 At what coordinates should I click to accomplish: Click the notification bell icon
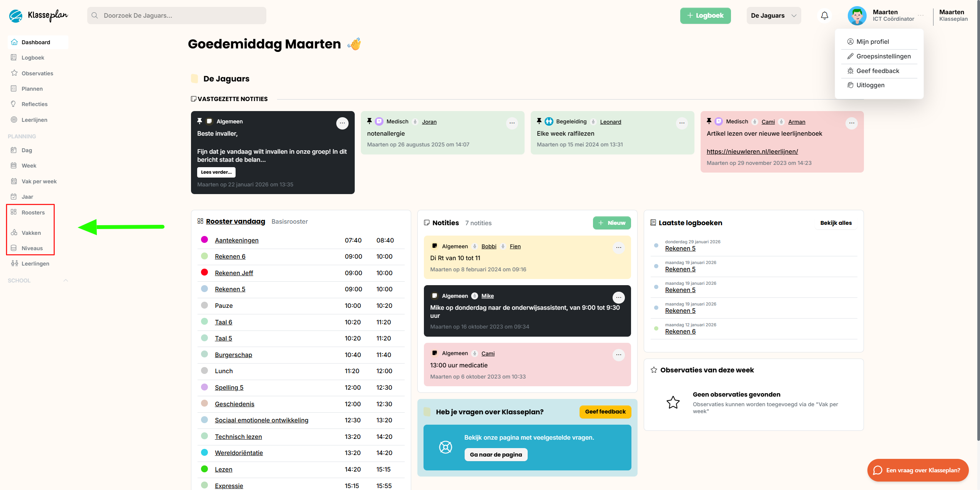tap(824, 16)
